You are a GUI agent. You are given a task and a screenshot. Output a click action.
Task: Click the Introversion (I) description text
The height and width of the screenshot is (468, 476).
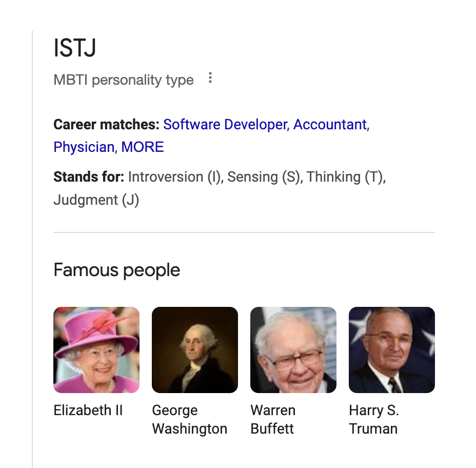point(175,177)
